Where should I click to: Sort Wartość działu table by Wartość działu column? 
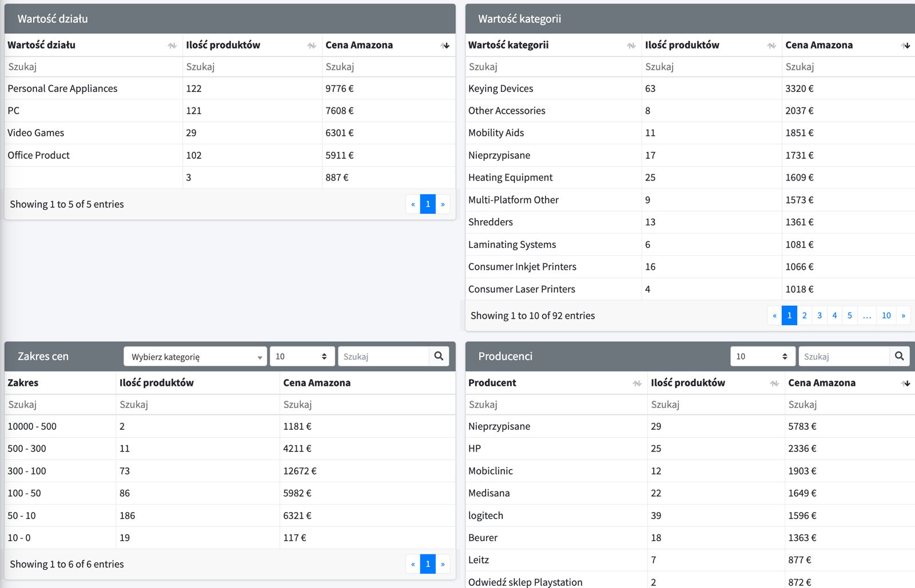click(93, 45)
